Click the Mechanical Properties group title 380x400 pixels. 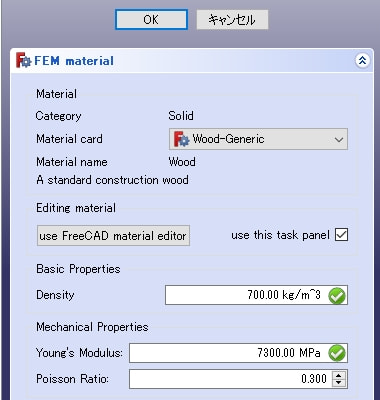[92, 327]
